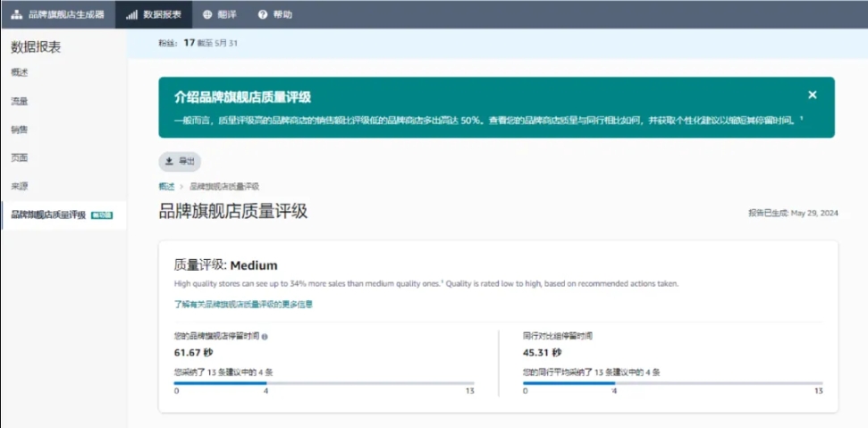The height and width of the screenshot is (428, 868).
Task: Select 品牌旗舰店质量评级 sidebar item
Action: point(63,215)
